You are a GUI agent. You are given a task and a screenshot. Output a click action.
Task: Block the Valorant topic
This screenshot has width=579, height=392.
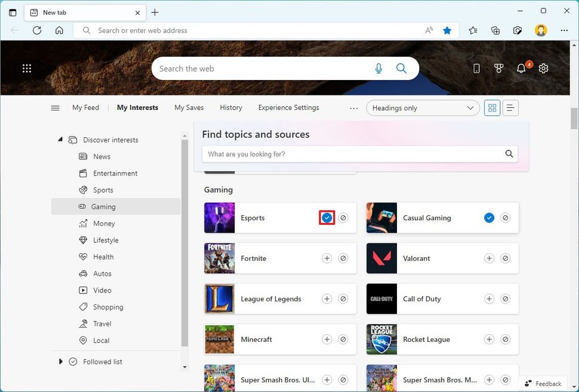(506, 258)
